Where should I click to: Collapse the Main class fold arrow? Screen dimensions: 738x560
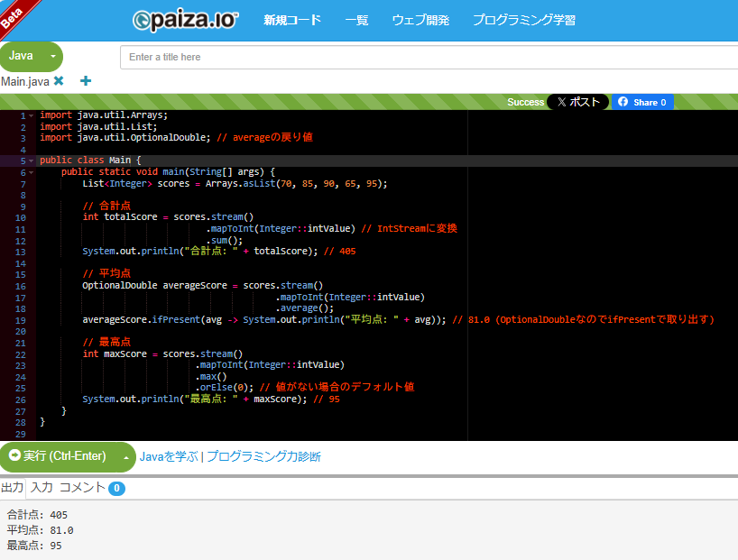[x=32, y=161]
